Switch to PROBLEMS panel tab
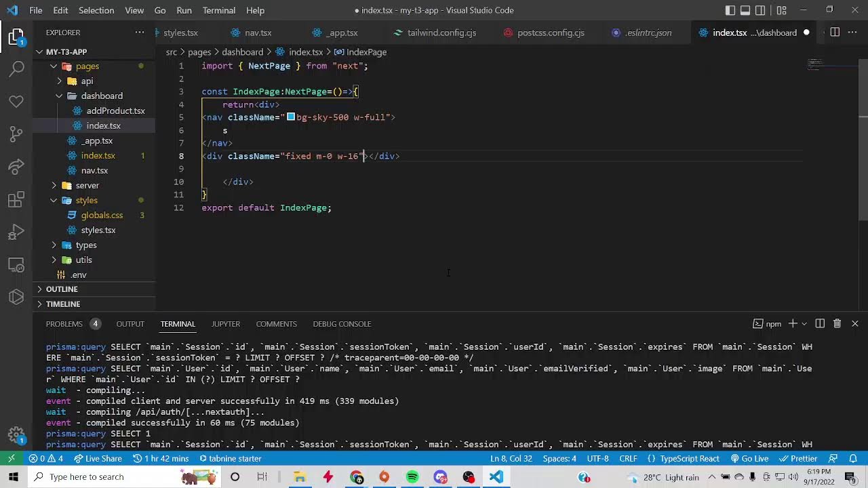This screenshot has width=868, height=488. coord(64,324)
